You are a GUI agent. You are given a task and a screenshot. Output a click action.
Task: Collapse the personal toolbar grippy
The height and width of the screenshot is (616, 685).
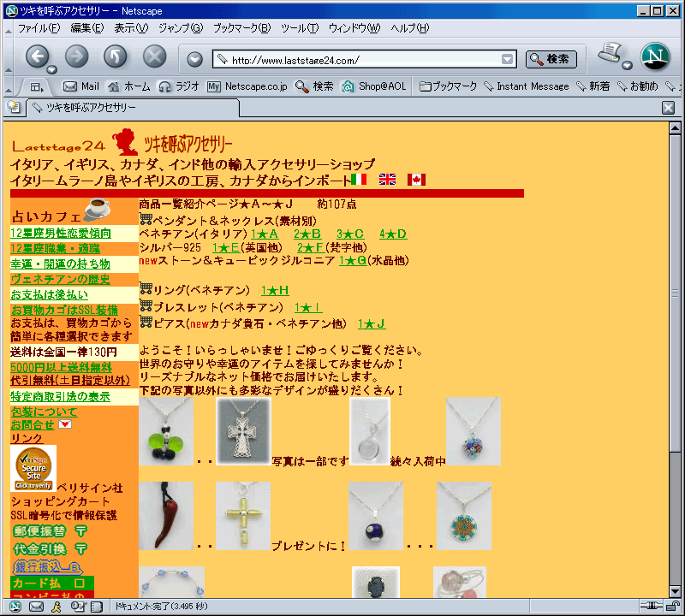point(9,87)
